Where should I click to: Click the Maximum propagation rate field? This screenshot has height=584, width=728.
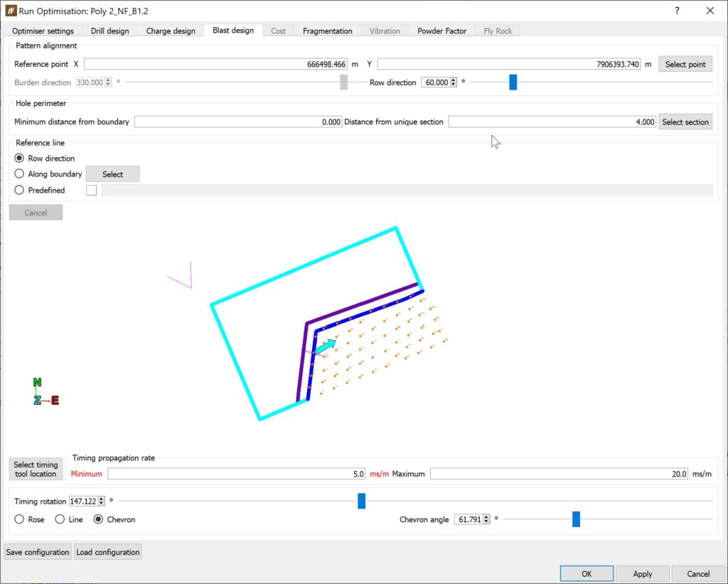click(x=559, y=474)
